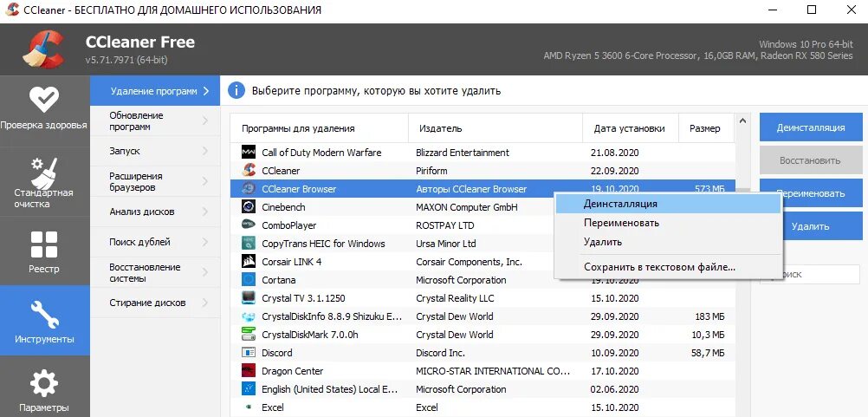Image resolution: width=868 pixels, height=417 pixels.
Task: Expand Запуск chevron arrow
Action: click(x=204, y=151)
